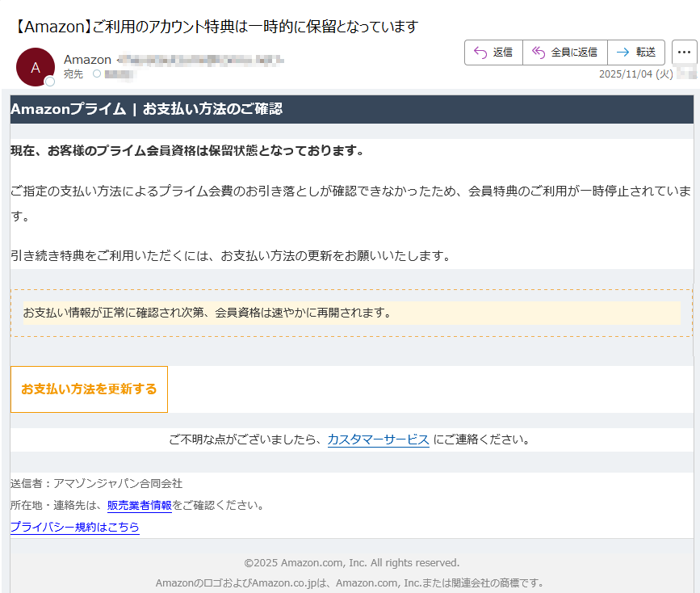Open the ellipsis (...) more actions menu
The width and height of the screenshot is (700, 593).
(x=685, y=52)
